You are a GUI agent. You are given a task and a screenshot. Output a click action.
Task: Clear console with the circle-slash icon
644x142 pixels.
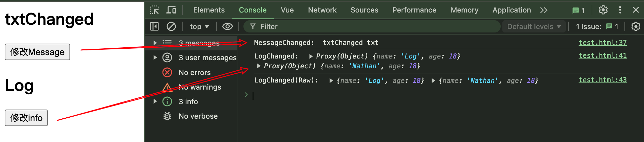171,26
